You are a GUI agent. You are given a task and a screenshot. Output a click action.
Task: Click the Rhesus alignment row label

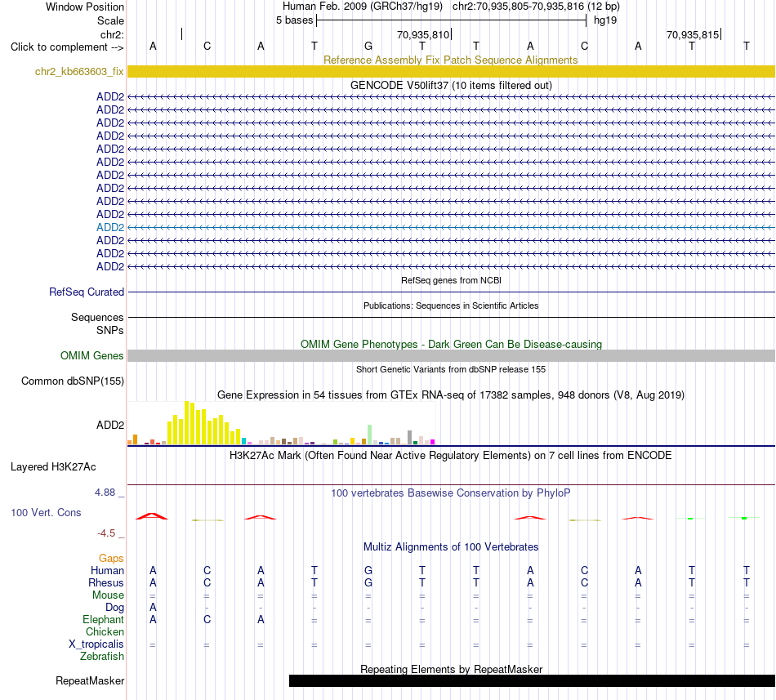[x=106, y=582]
